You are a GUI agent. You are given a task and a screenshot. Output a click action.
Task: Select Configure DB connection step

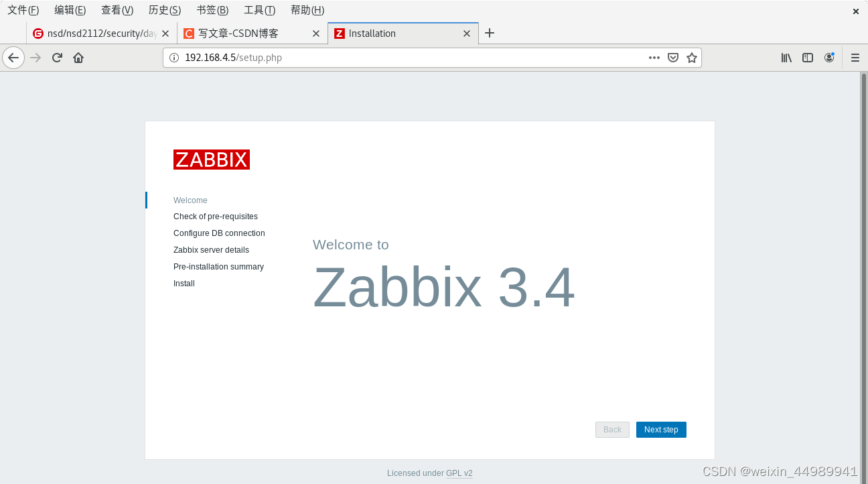pyautogui.click(x=219, y=233)
